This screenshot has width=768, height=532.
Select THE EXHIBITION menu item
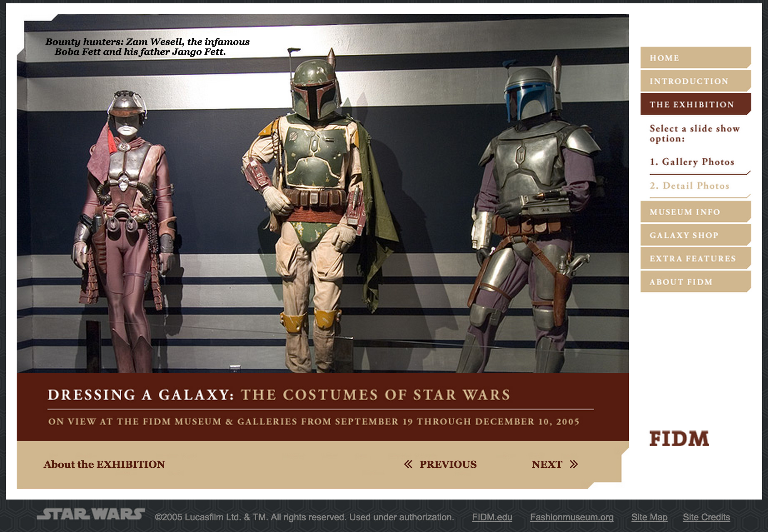coord(696,104)
